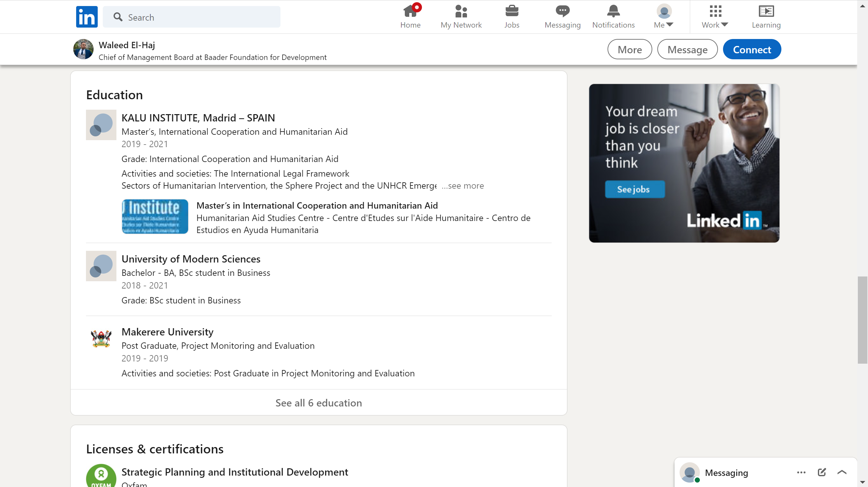The image size is (868, 487).
Task: Click compose new message icon in Messaging bar
Action: click(821, 472)
